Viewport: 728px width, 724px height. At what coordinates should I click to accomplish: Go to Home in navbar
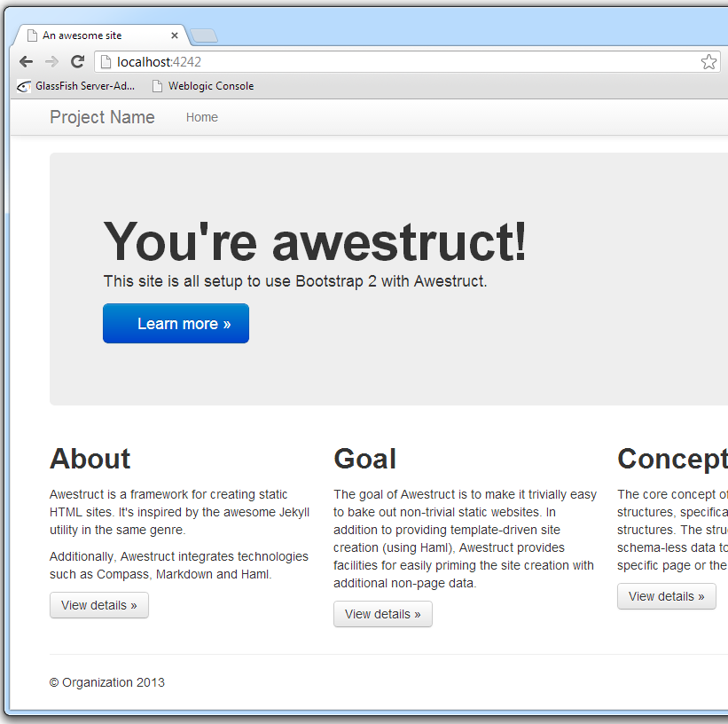point(202,117)
